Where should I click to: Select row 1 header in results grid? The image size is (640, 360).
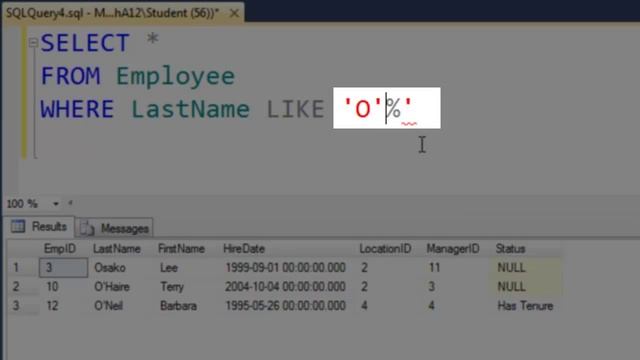[x=23, y=268]
